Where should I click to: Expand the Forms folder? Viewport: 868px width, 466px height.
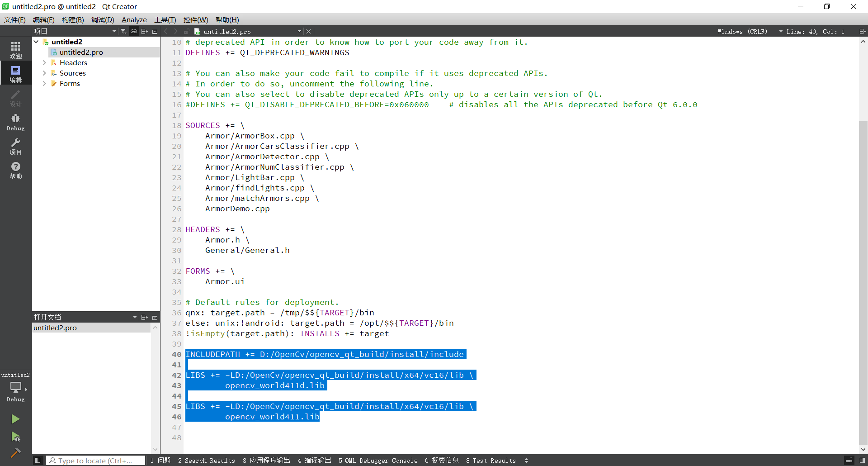click(x=44, y=83)
